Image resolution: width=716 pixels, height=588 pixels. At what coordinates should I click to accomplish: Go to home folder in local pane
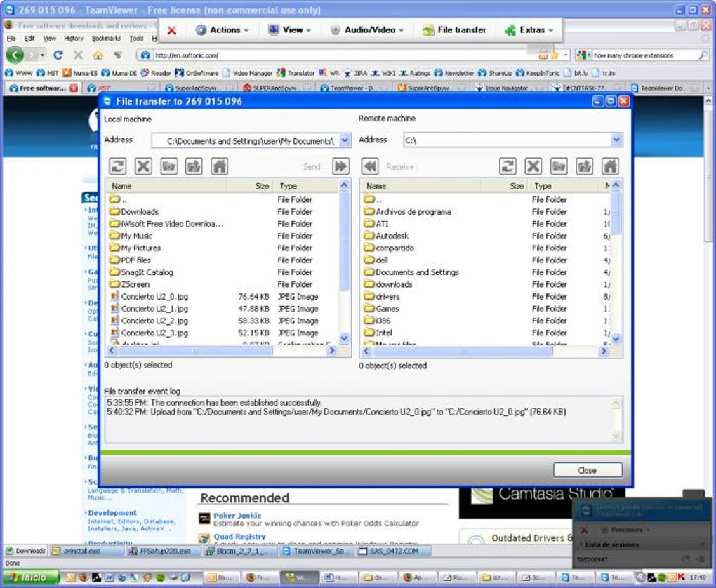[x=219, y=166]
